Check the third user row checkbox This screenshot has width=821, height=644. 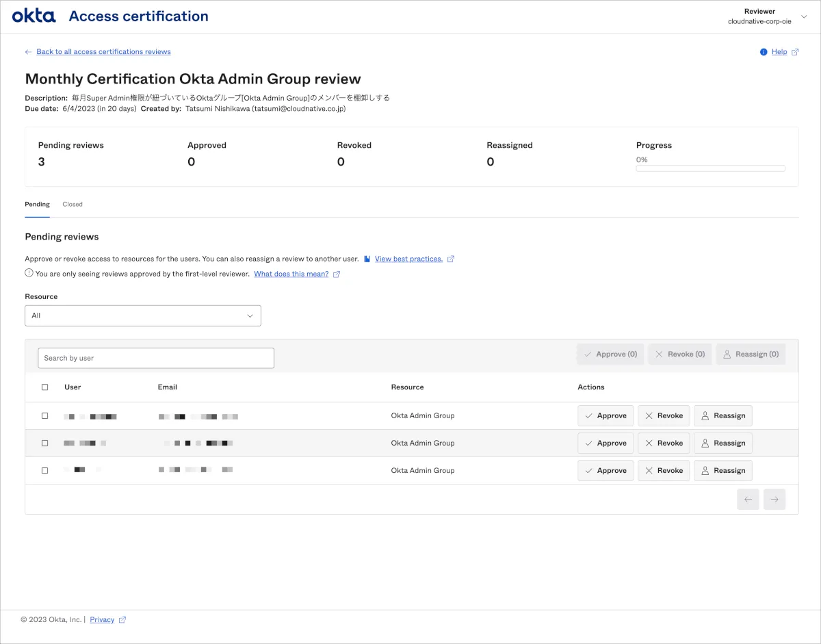click(x=45, y=470)
